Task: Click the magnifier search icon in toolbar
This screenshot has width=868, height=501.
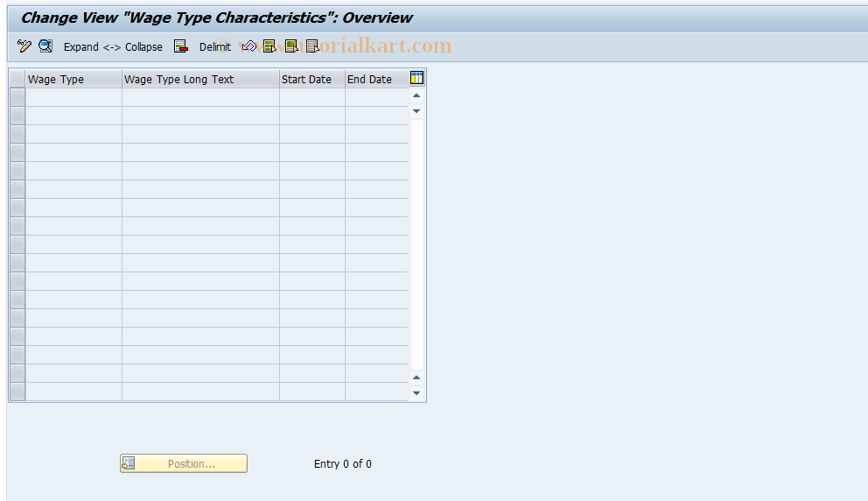Action: coord(45,46)
